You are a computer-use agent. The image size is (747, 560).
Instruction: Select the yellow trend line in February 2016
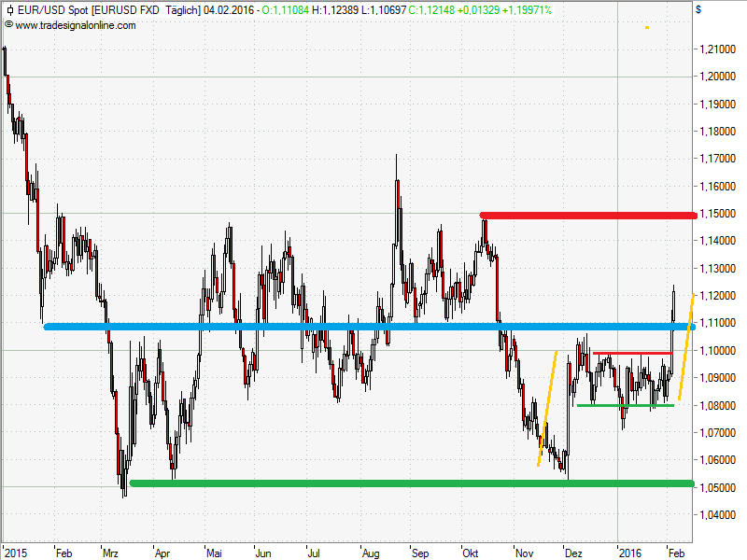(x=686, y=347)
